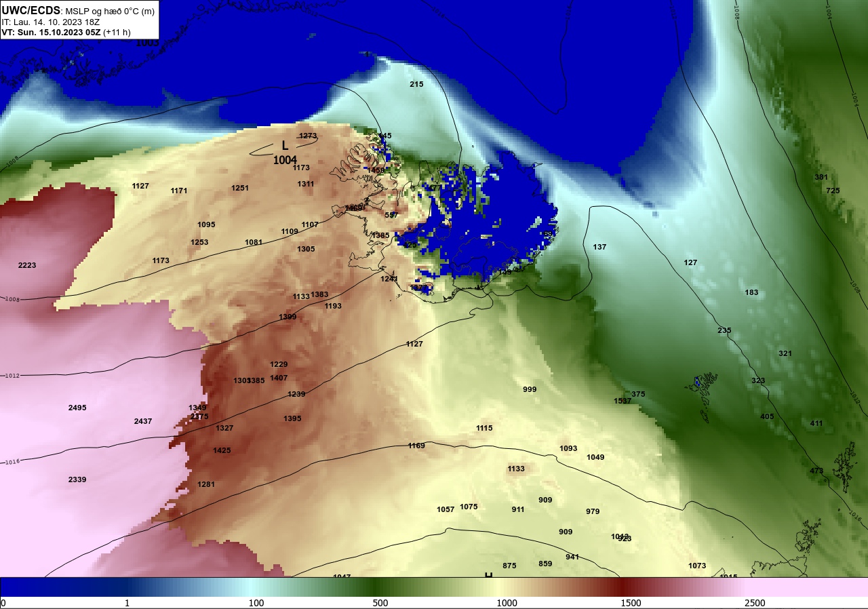Screen dimensions: 868x609
Task: Click the 405 height value
Action: [x=767, y=416]
